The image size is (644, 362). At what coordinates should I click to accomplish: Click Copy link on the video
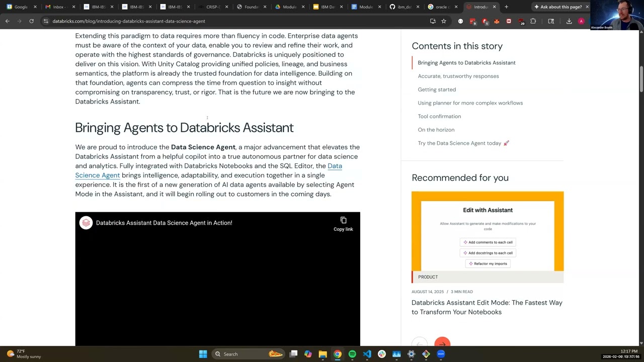coord(343,224)
